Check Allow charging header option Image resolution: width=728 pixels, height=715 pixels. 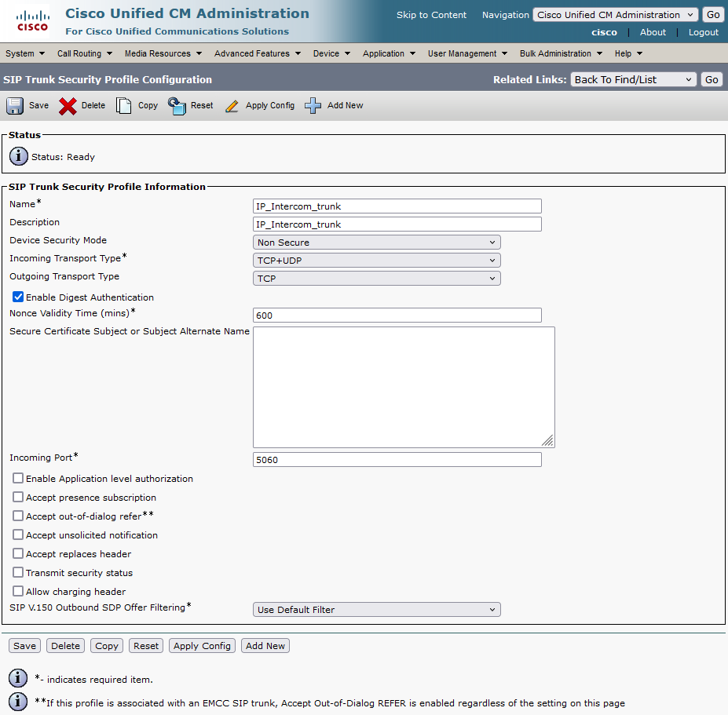coord(18,591)
